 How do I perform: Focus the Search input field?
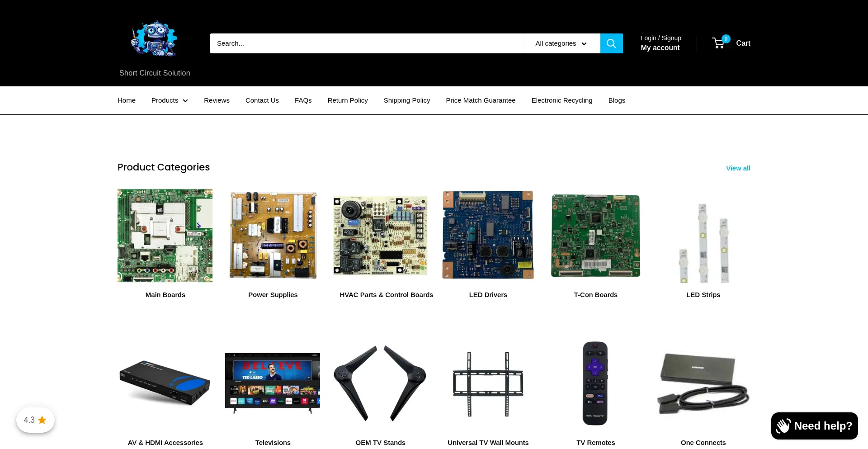pos(366,43)
